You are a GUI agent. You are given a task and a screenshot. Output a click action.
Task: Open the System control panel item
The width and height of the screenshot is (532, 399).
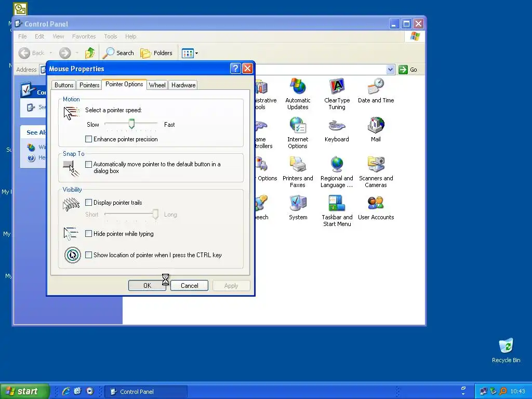(x=298, y=208)
